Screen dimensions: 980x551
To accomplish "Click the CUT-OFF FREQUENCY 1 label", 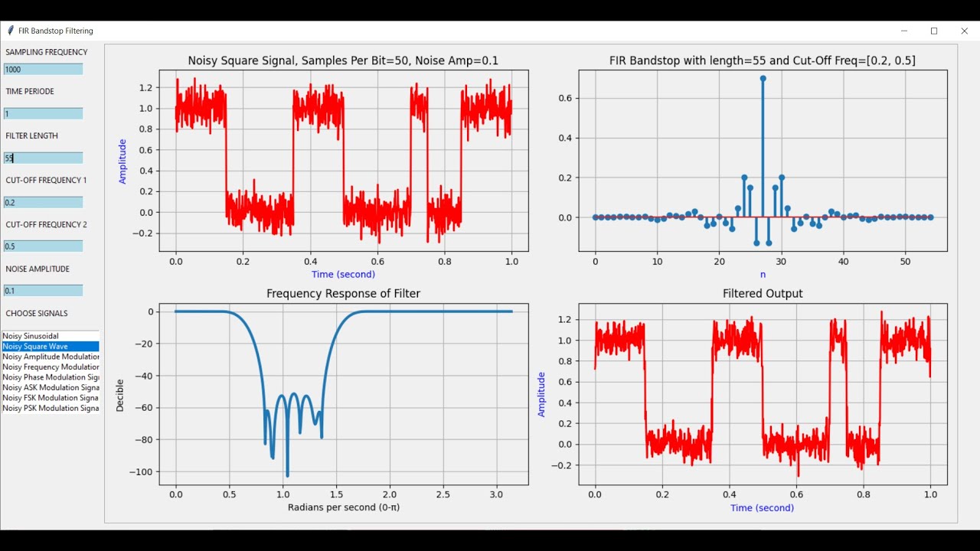I will 46,180.
